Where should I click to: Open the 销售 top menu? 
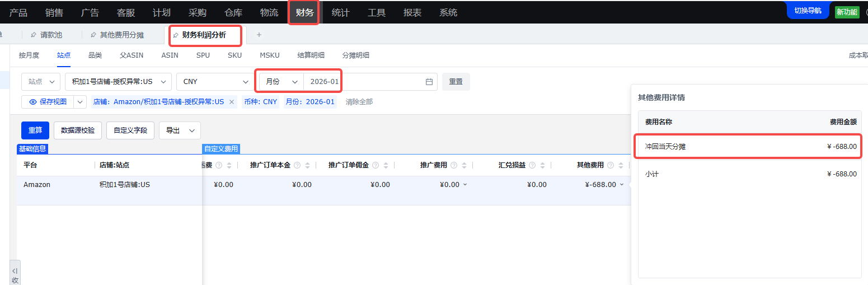click(x=54, y=12)
